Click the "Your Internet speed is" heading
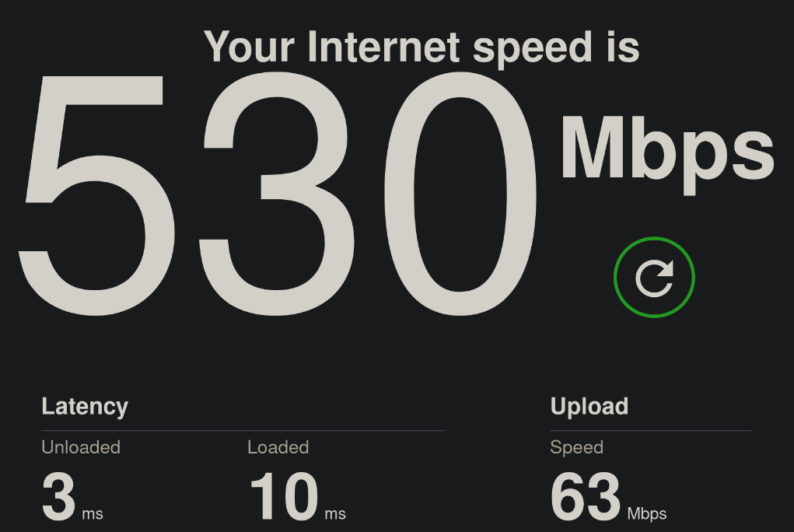 [x=421, y=47]
